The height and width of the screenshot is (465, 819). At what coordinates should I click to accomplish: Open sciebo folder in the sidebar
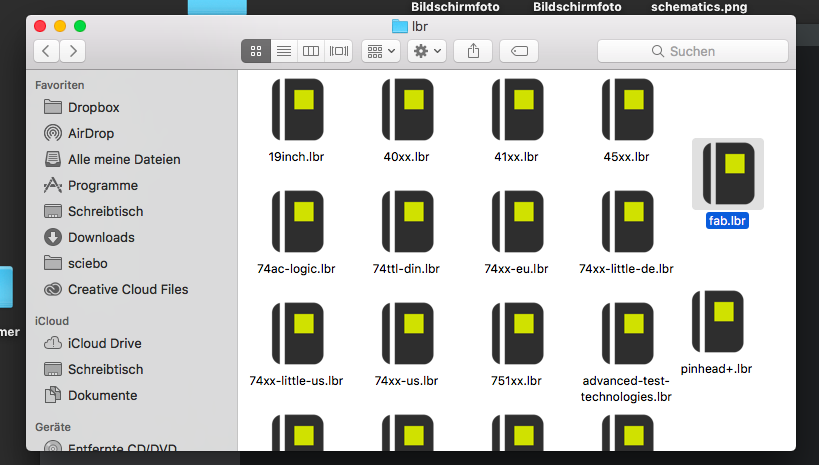76,263
